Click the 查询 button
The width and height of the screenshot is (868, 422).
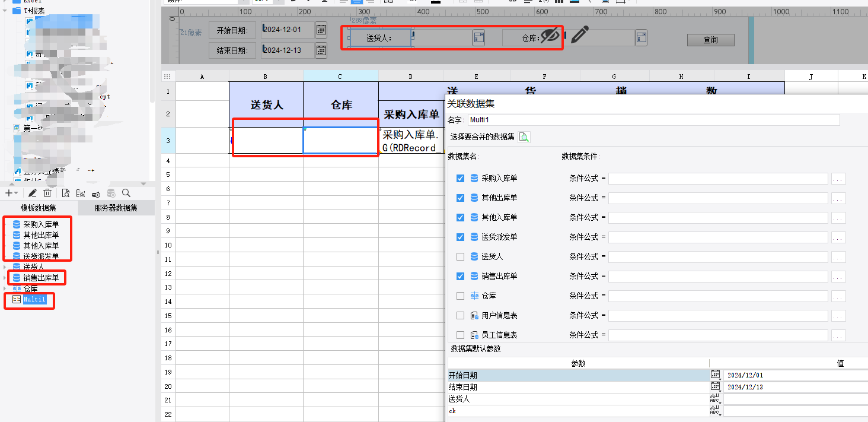tap(710, 40)
